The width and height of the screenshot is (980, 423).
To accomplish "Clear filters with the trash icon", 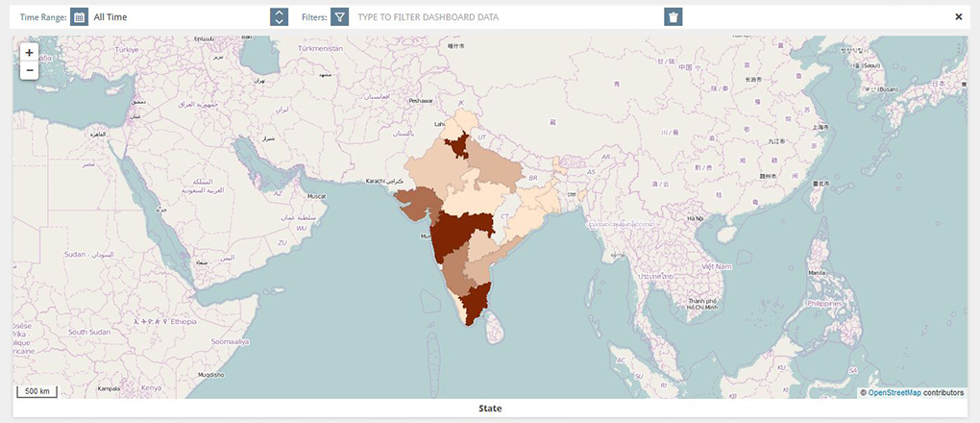I will pos(674,17).
